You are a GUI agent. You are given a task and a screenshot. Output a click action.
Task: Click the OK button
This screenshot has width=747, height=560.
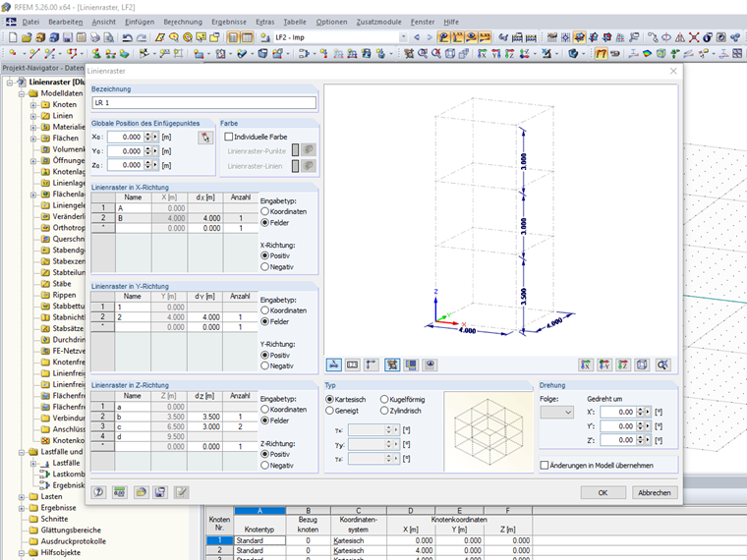click(603, 492)
